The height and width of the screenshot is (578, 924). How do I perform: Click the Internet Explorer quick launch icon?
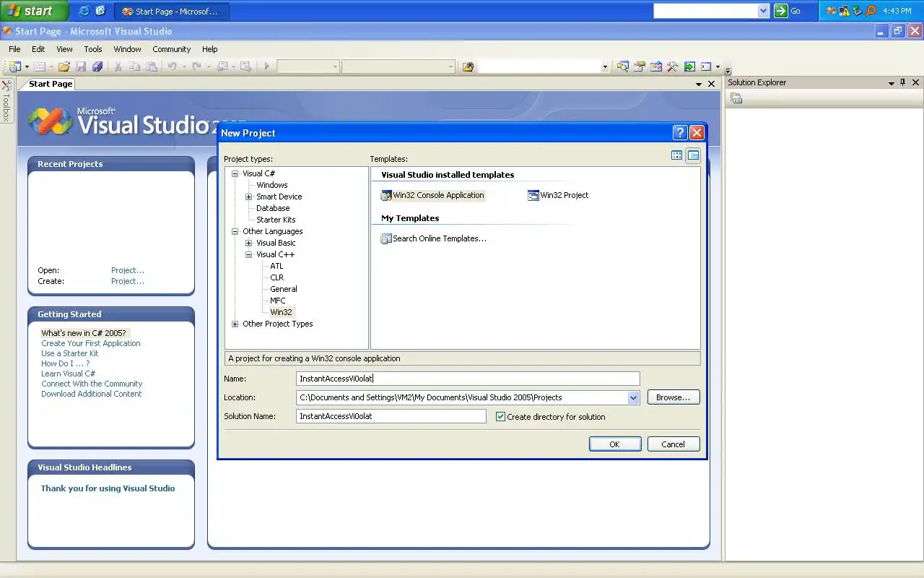(84, 11)
